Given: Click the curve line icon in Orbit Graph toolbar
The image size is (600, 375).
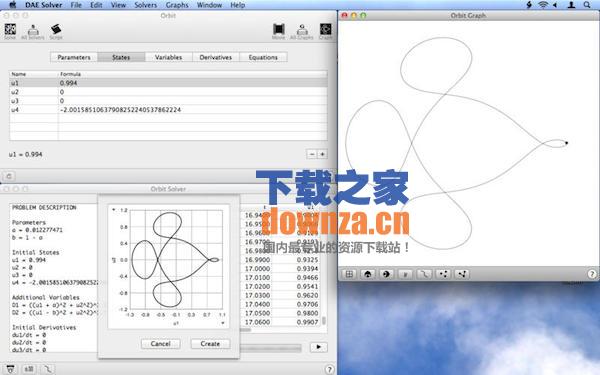Looking at the screenshot, I should [x=424, y=274].
